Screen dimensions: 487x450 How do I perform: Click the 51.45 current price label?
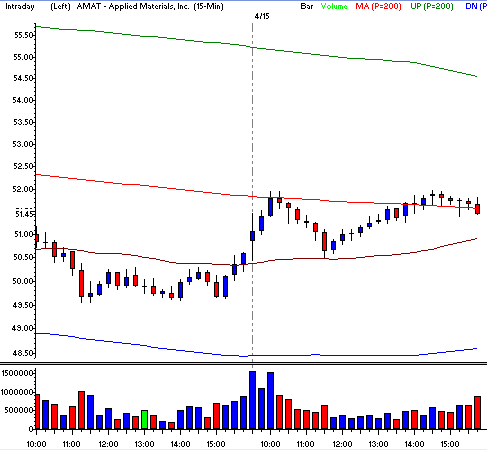(24, 214)
